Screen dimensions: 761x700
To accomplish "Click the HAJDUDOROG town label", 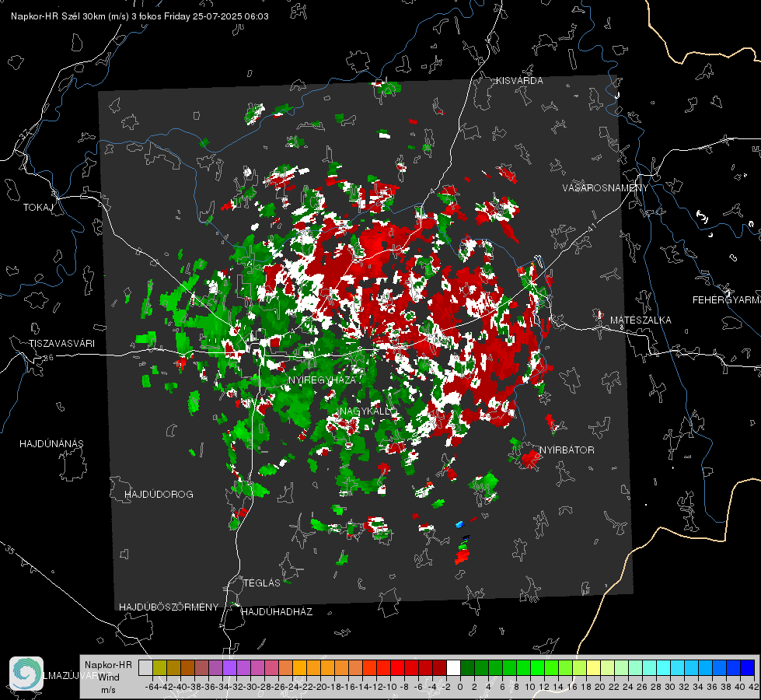I will pos(159,495).
